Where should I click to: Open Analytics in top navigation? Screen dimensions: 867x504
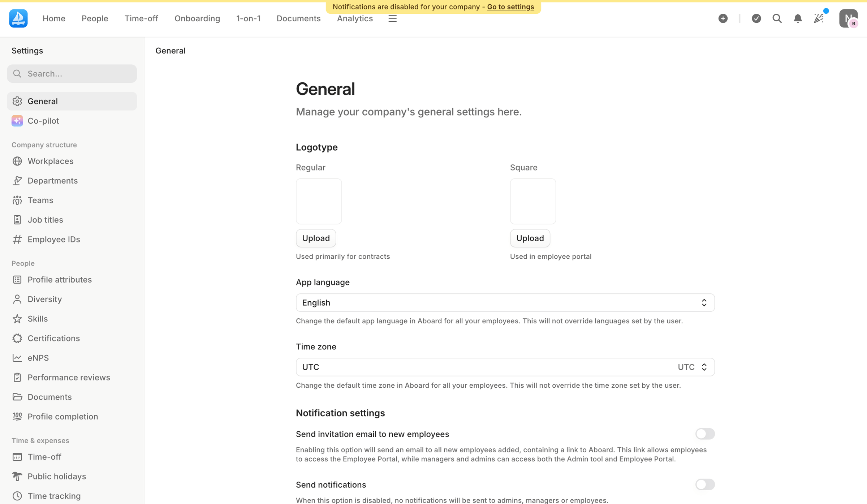[355, 18]
